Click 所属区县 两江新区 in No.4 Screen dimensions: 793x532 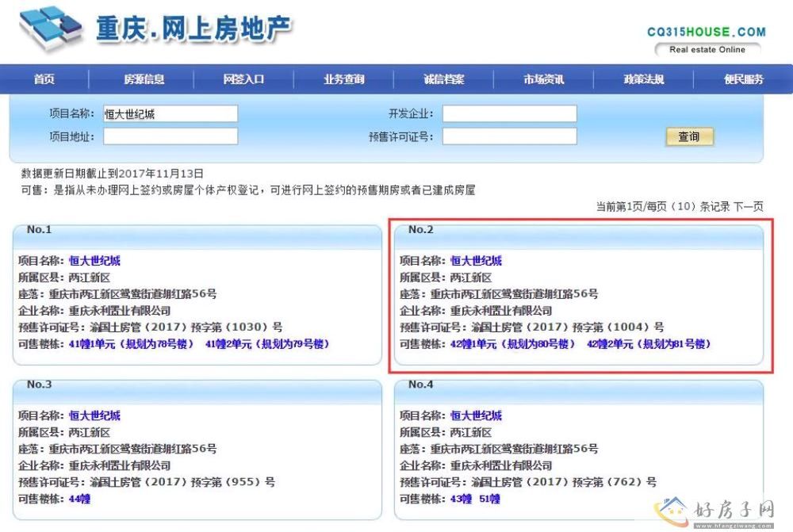tap(446, 432)
